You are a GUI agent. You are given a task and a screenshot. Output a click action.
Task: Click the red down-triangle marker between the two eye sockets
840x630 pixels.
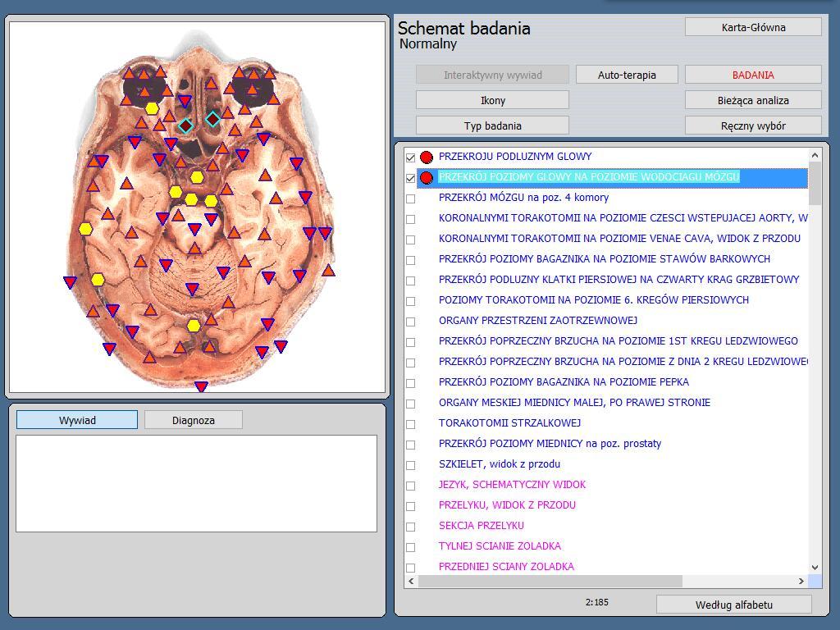(185, 101)
